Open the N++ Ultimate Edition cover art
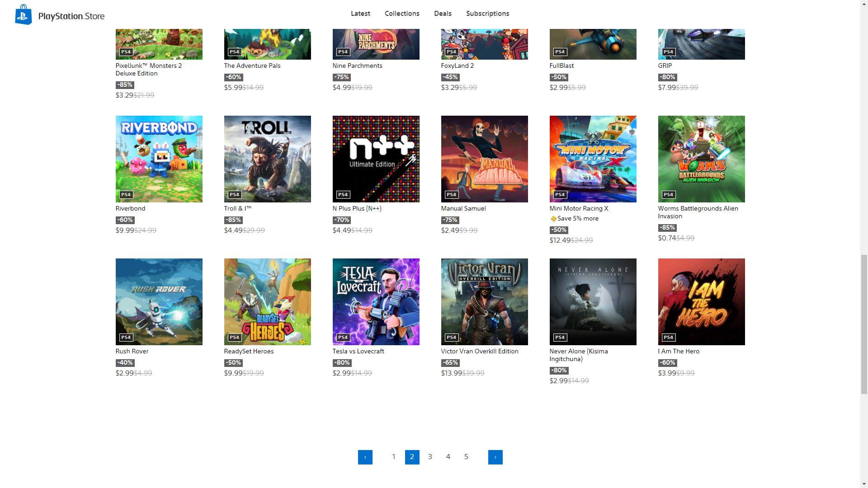Image resolution: width=868 pixels, height=488 pixels. point(376,159)
